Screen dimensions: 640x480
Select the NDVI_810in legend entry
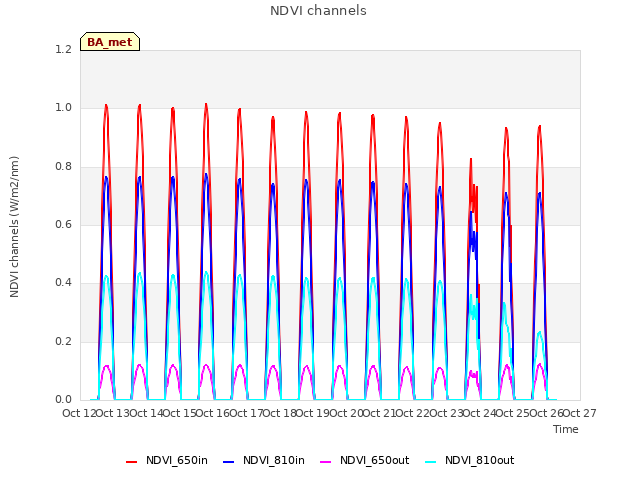[x=264, y=460]
